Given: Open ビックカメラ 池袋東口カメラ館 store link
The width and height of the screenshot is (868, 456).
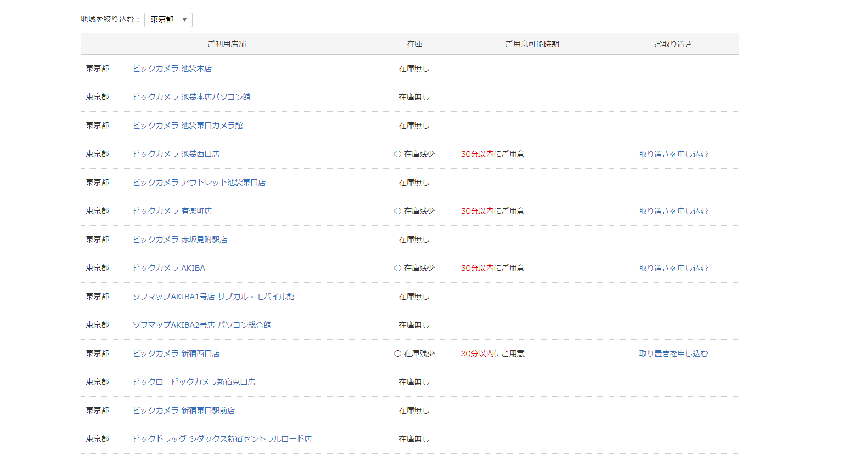Looking at the screenshot, I should pos(188,126).
